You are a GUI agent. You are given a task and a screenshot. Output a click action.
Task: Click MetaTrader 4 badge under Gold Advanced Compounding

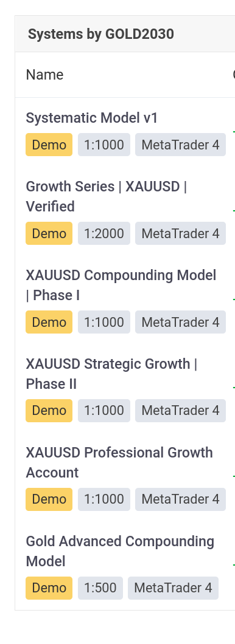click(x=173, y=588)
